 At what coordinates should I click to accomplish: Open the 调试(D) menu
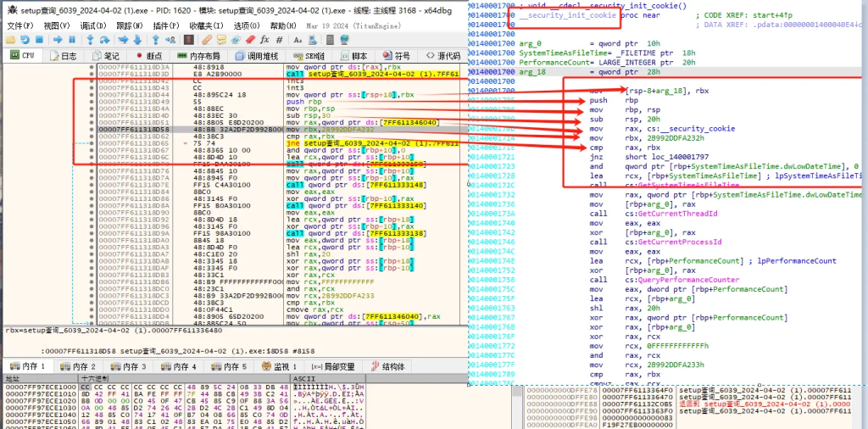point(93,26)
